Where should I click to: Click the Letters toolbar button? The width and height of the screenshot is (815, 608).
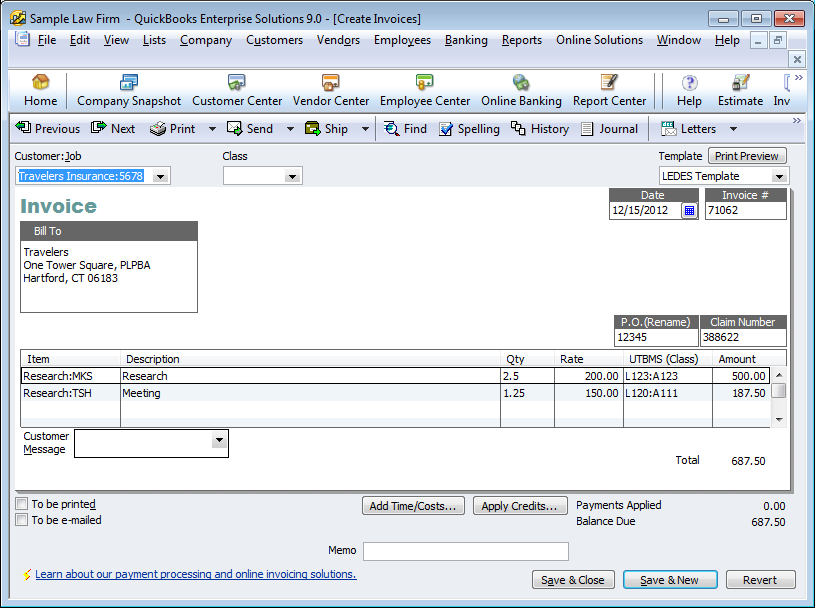689,128
